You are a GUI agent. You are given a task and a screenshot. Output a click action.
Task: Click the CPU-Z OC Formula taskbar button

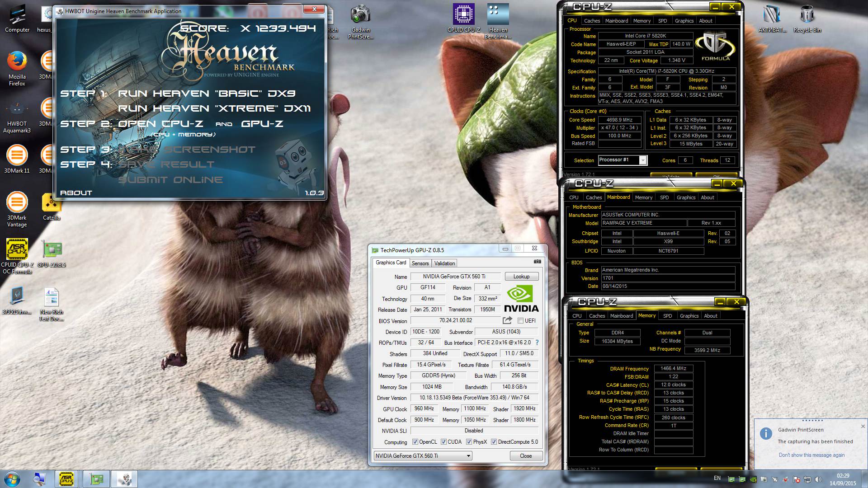66,479
